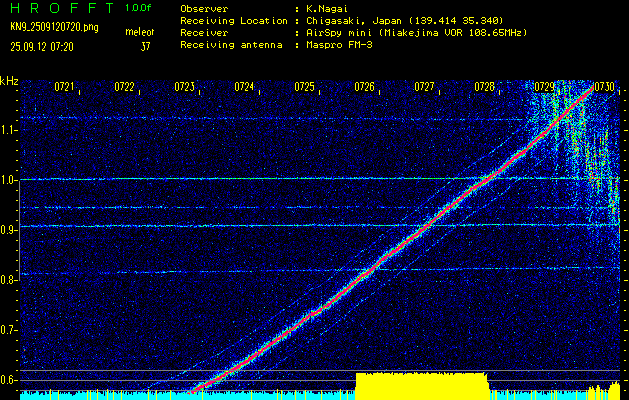Click the Chigasaki, Japan coordinates text
629x400 pixels.
405,20
